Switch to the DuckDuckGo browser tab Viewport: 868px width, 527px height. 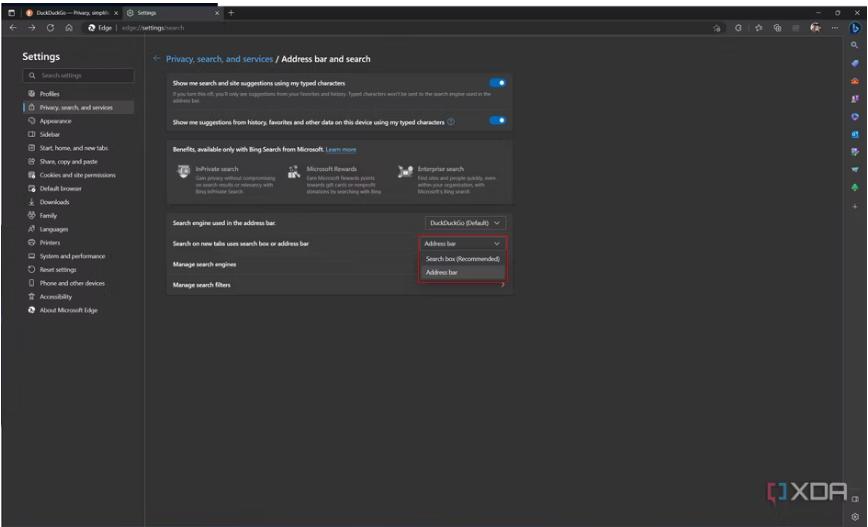tap(71, 13)
